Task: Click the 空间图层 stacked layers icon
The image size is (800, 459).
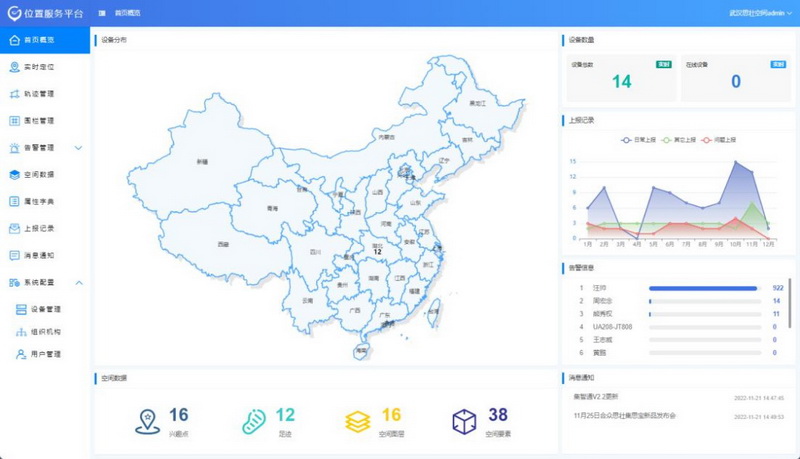Action: tap(358, 422)
